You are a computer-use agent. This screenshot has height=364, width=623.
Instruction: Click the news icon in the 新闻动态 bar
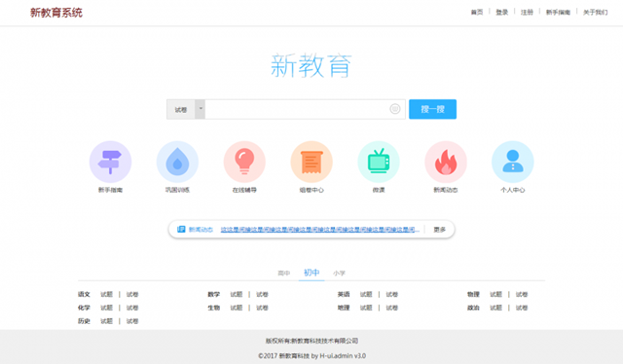point(181,230)
